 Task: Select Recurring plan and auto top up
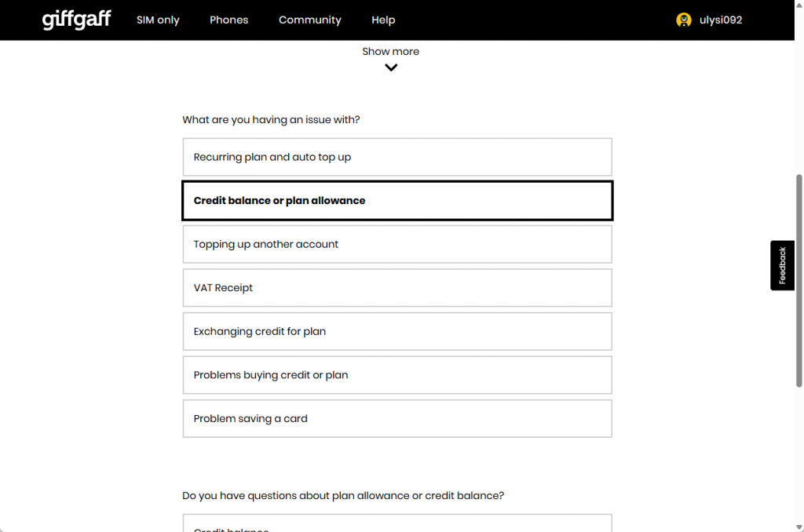point(397,157)
